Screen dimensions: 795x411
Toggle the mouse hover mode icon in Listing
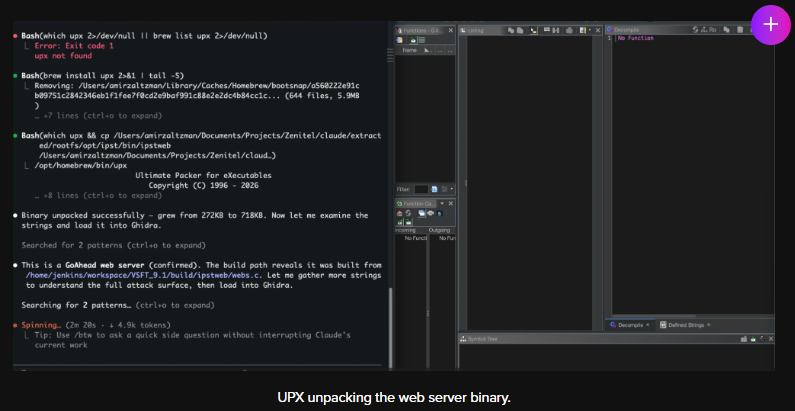pos(533,30)
